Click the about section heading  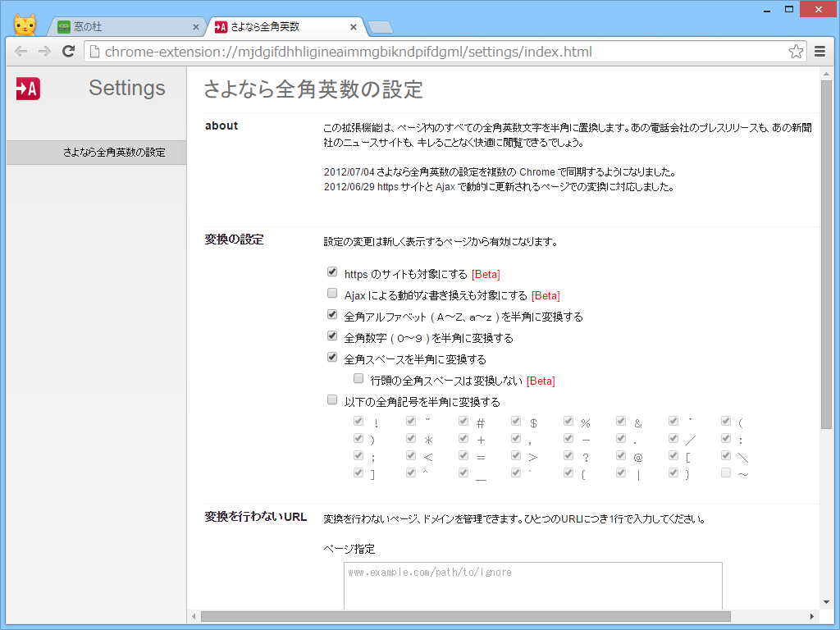pos(221,126)
